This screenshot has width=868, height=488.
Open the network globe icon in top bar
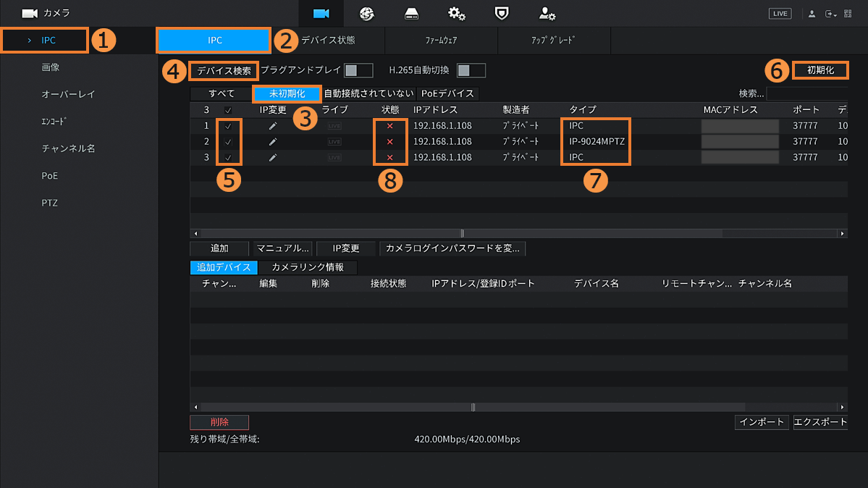[366, 13]
